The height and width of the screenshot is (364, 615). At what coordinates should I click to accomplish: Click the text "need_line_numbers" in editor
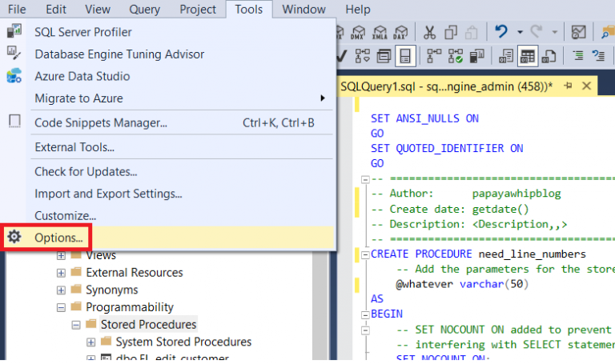(532, 254)
